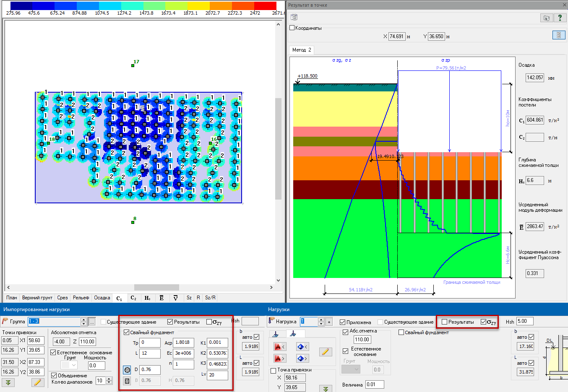568x392 pixels.
Task: Toggle the Приложена checkbox
Action: 342,322
